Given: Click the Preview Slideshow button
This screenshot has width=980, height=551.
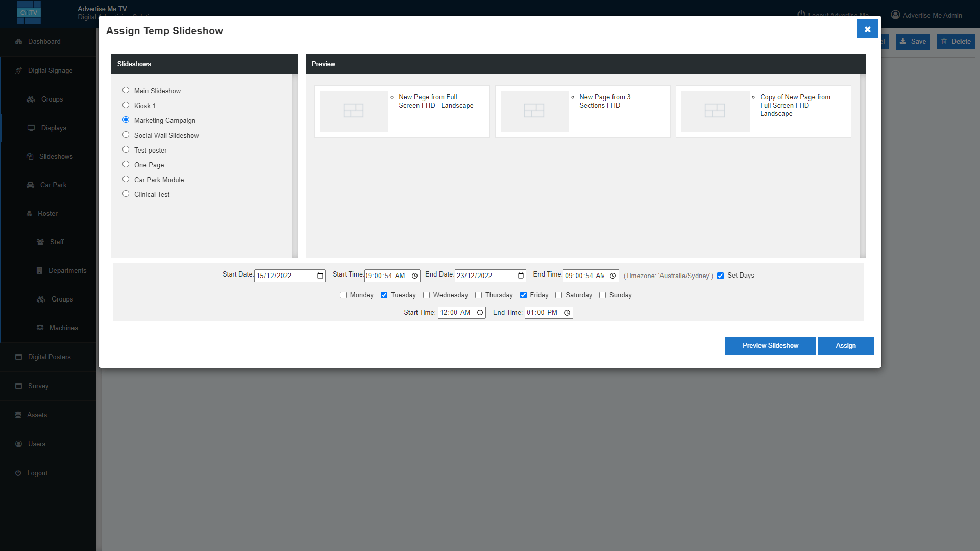Looking at the screenshot, I should click(770, 346).
